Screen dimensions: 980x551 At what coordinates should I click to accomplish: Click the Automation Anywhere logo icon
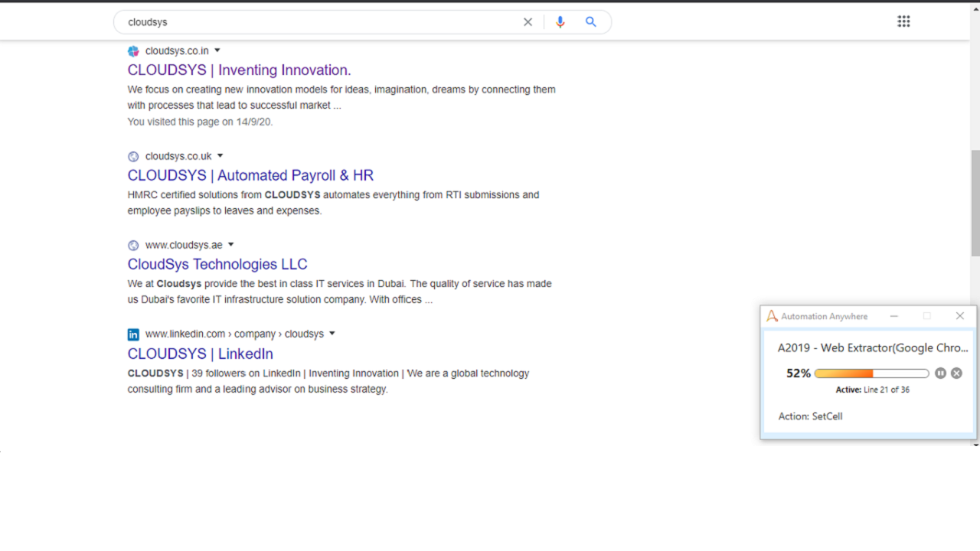772,316
